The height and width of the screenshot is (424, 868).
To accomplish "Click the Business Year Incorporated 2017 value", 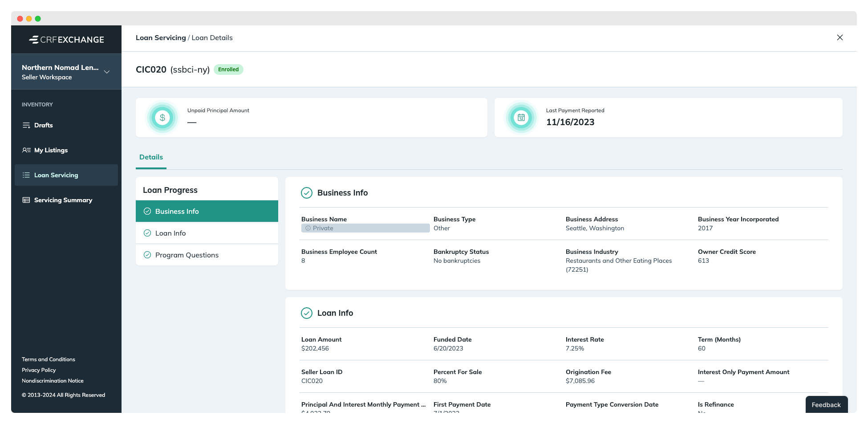I will pos(705,228).
